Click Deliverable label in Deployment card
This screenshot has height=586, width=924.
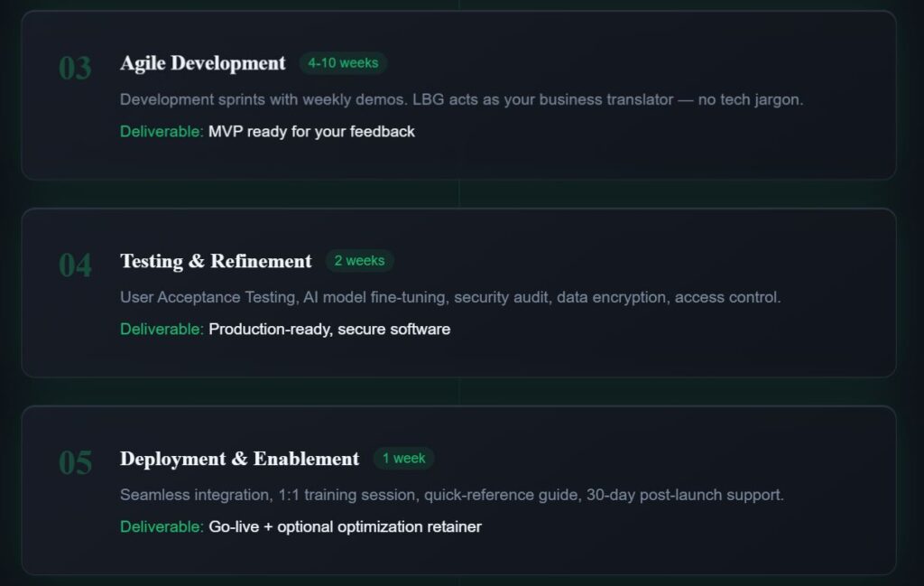(162, 527)
